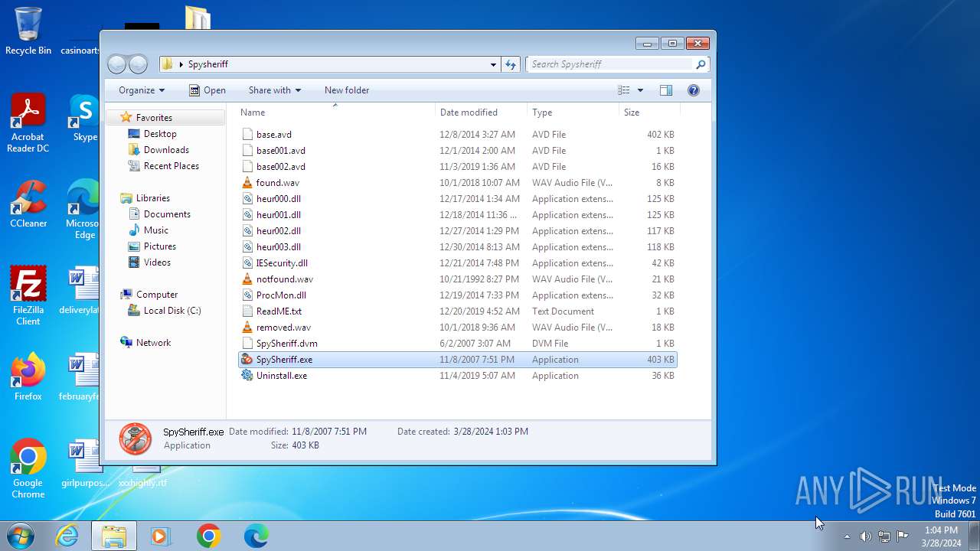The width and height of the screenshot is (980, 551).
Task: Select IESecurity.dll file icon
Action: click(x=247, y=263)
